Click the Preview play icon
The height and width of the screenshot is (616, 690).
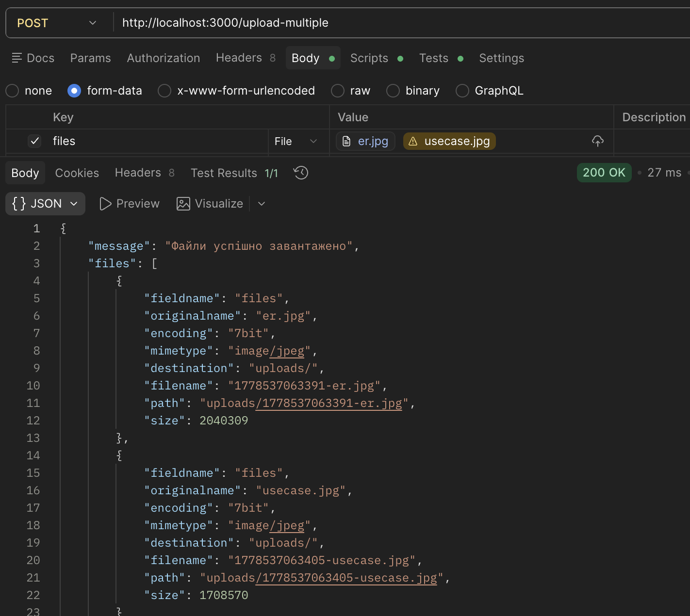(105, 204)
